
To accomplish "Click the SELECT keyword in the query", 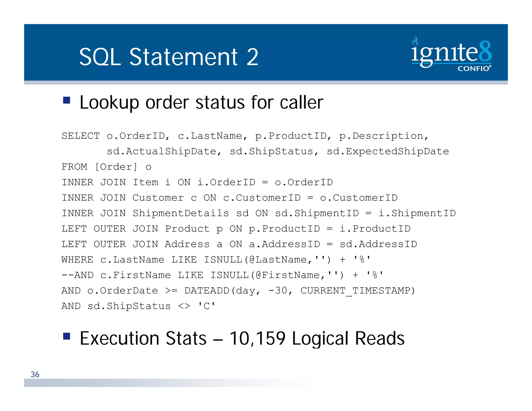I will pos(81,136).
